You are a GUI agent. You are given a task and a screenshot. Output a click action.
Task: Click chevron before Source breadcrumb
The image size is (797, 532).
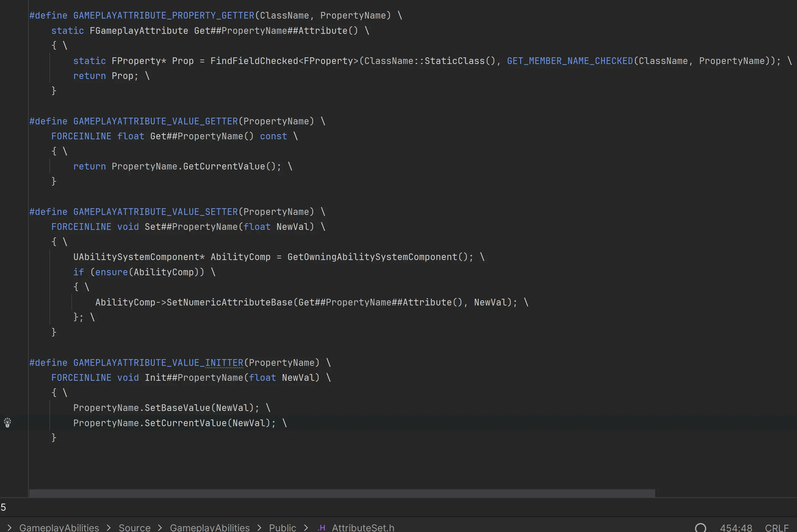[x=109, y=528]
